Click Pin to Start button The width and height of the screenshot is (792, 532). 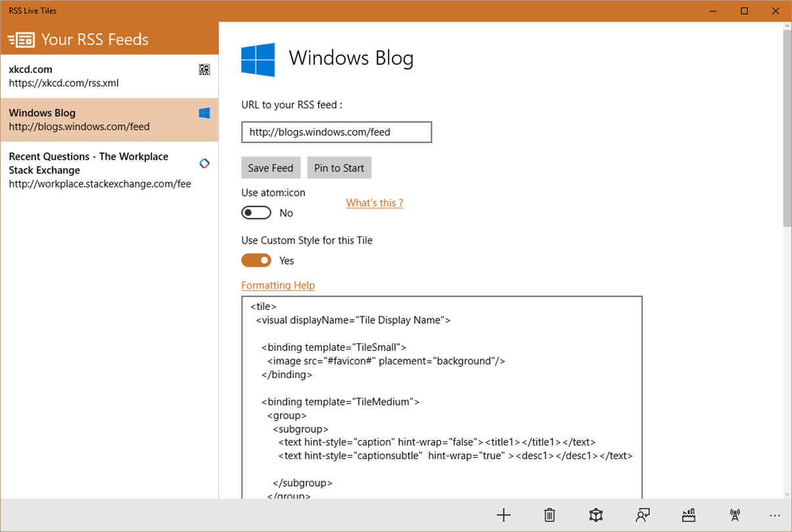coord(339,167)
